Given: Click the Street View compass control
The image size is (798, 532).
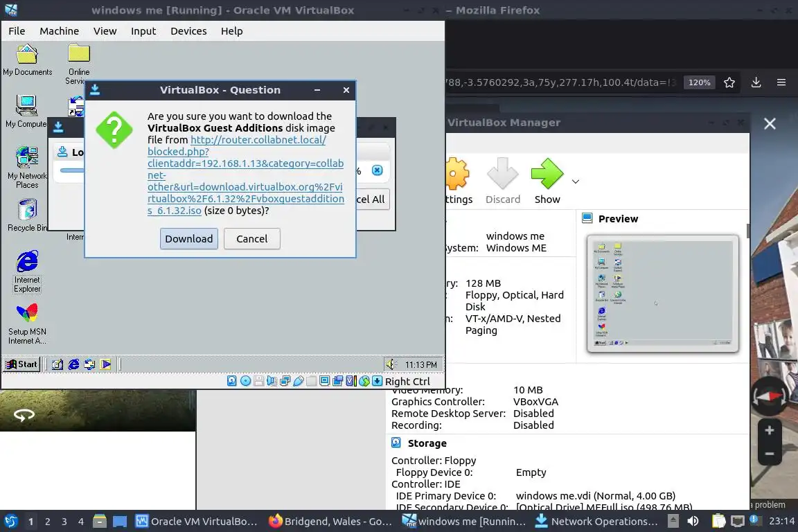Looking at the screenshot, I should (770, 396).
